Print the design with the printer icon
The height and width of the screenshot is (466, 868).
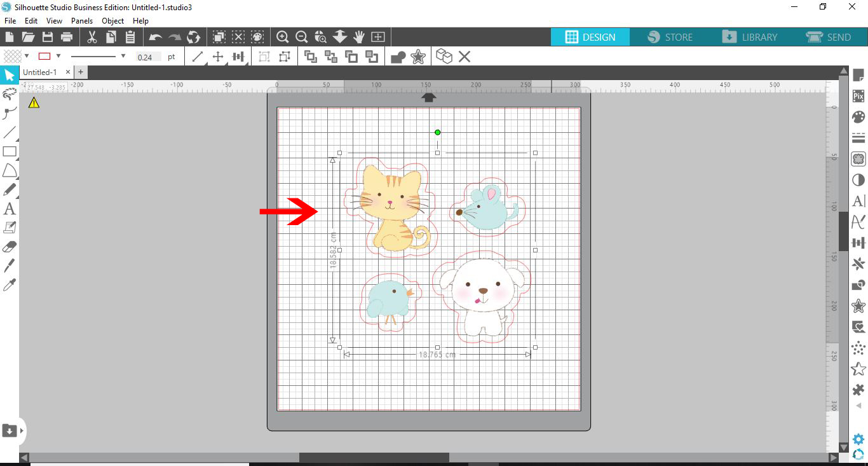pyautogui.click(x=66, y=37)
